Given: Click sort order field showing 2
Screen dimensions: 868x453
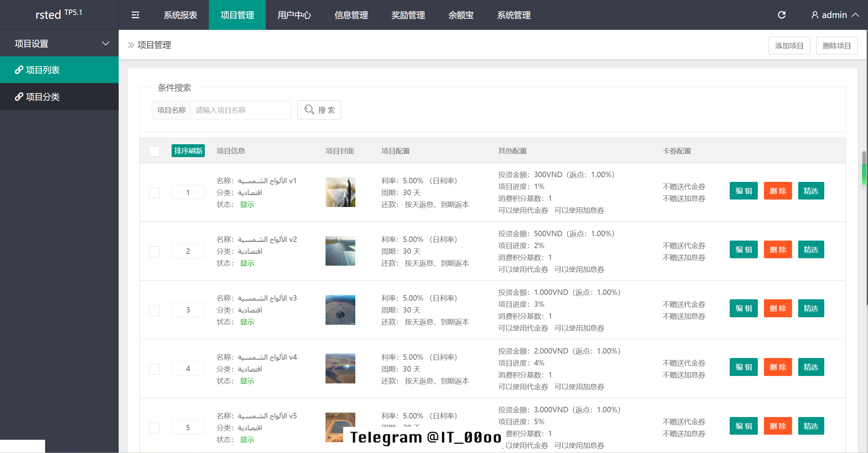Looking at the screenshot, I should [188, 251].
